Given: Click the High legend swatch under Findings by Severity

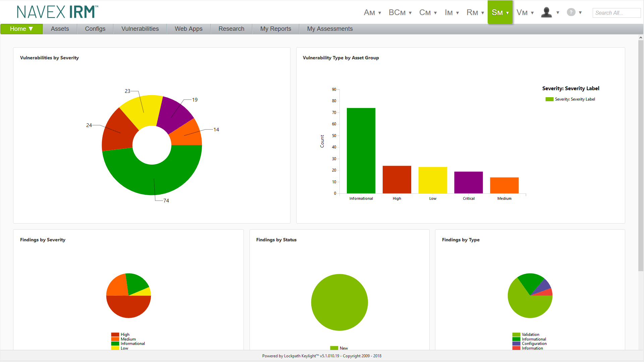Looking at the screenshot, I should click(115, 334).
